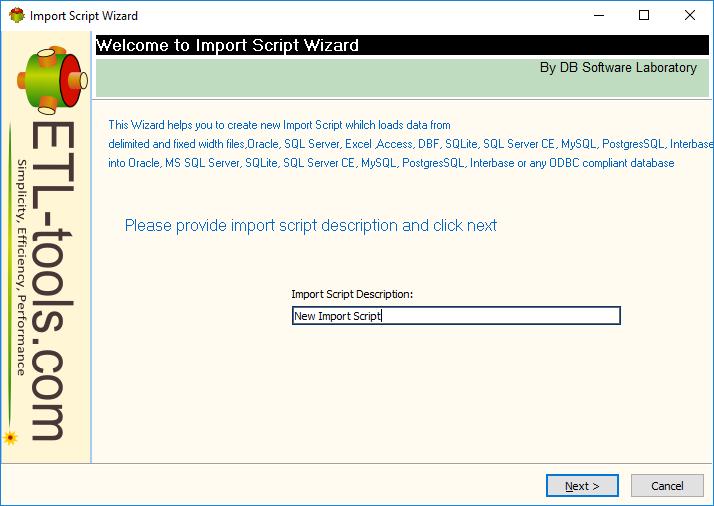Click line starting 'into Oracle, MS SQL Server'
Image resolution: width=714 pixels, height=506 pixels.
(391, 163)
